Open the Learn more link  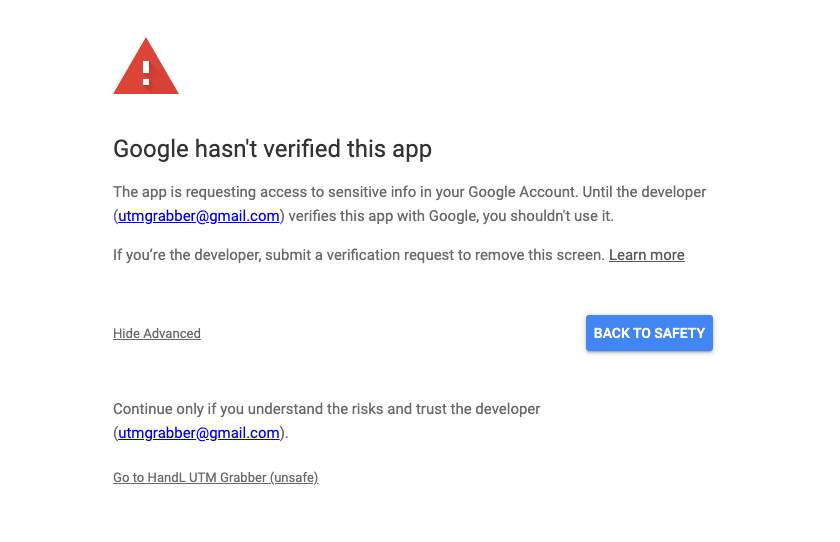coord(646,255)
